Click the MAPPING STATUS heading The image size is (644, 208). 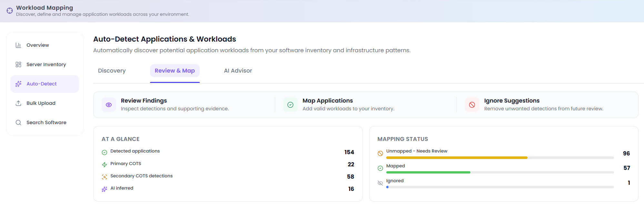click(403, 139)
